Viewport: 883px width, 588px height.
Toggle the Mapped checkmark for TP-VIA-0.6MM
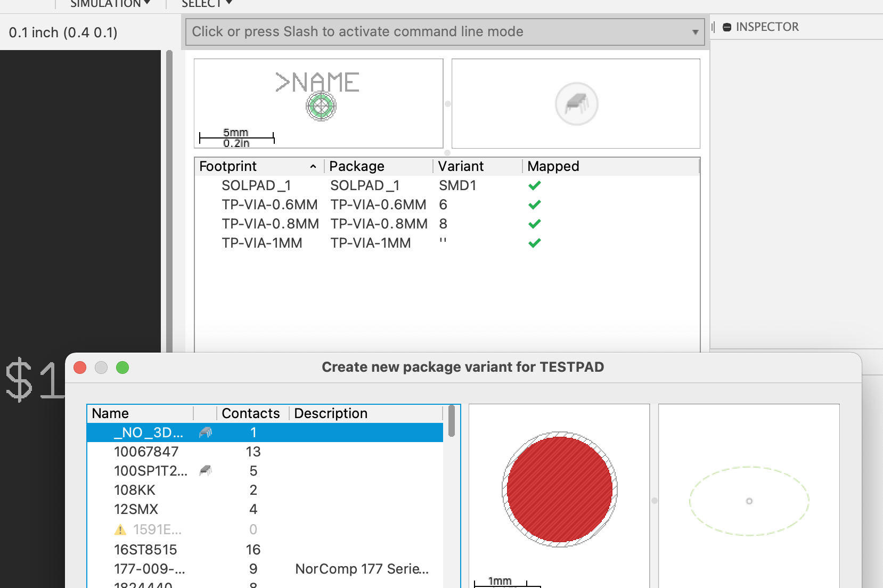(534, 204)
